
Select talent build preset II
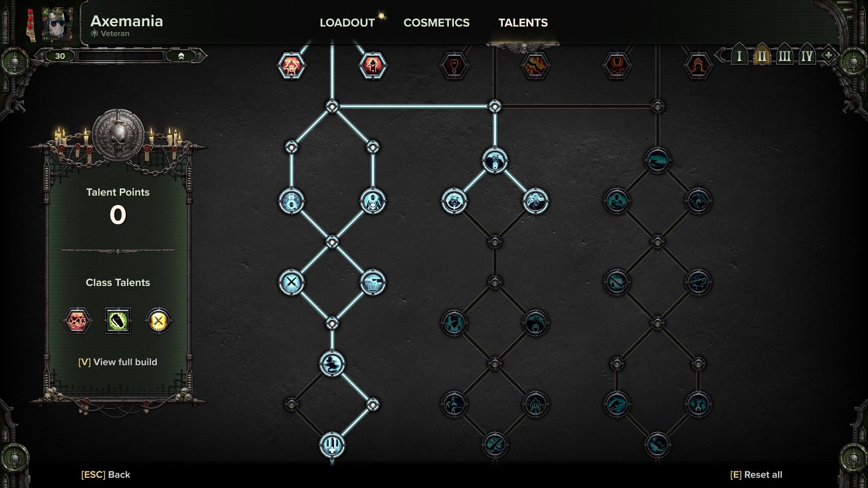click(x=762, y=56)
